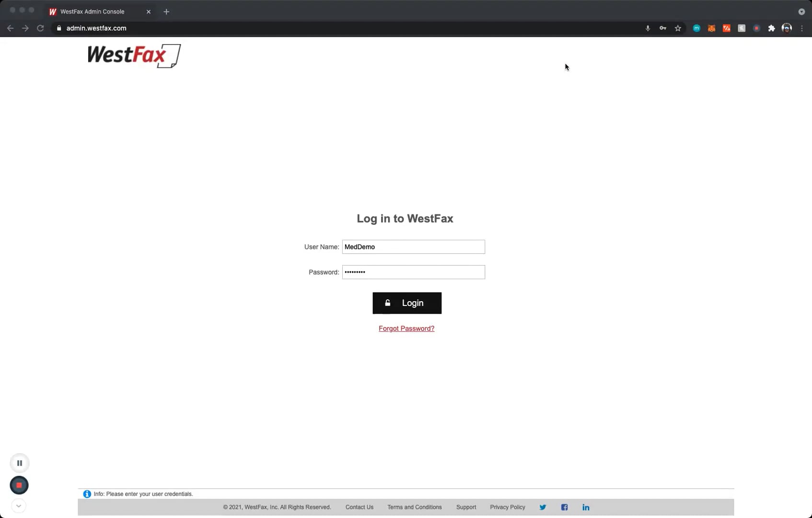Select the WestFax Admin Console tab
The width and height of the screenshot is (812, 518).
(x=92, y=12)
